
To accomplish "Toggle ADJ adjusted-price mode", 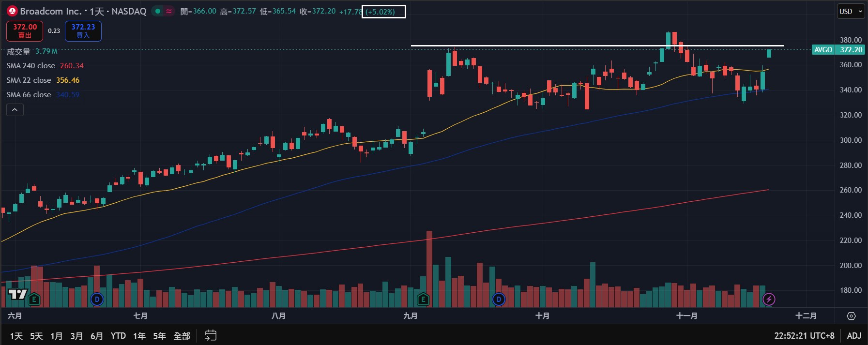I will 854,335.
